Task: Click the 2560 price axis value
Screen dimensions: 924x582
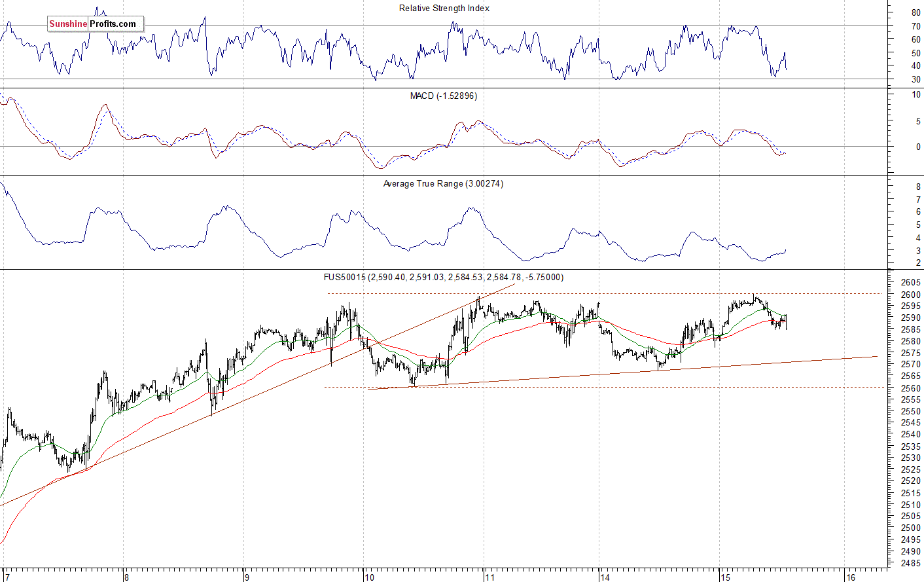Action: coord(912,388)
